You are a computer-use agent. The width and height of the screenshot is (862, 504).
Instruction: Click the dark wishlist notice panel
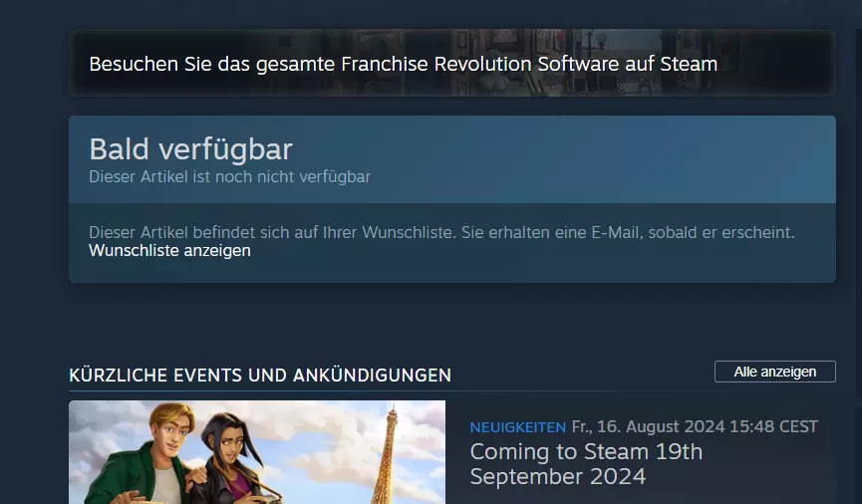click(x=451, y=243)
